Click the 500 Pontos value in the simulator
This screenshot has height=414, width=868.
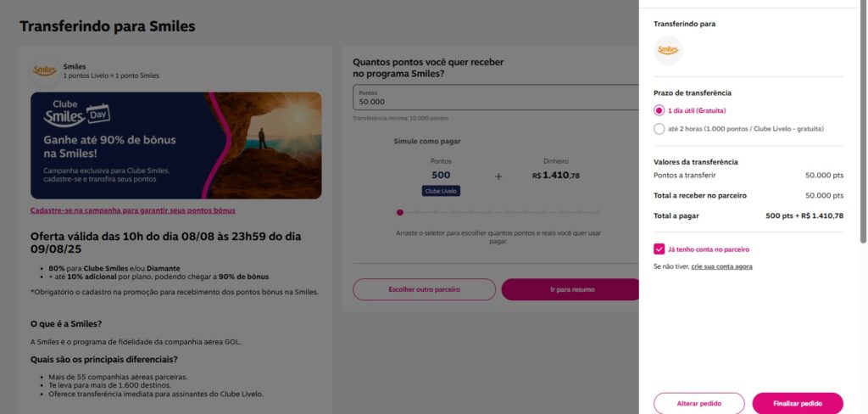point(441,176)
